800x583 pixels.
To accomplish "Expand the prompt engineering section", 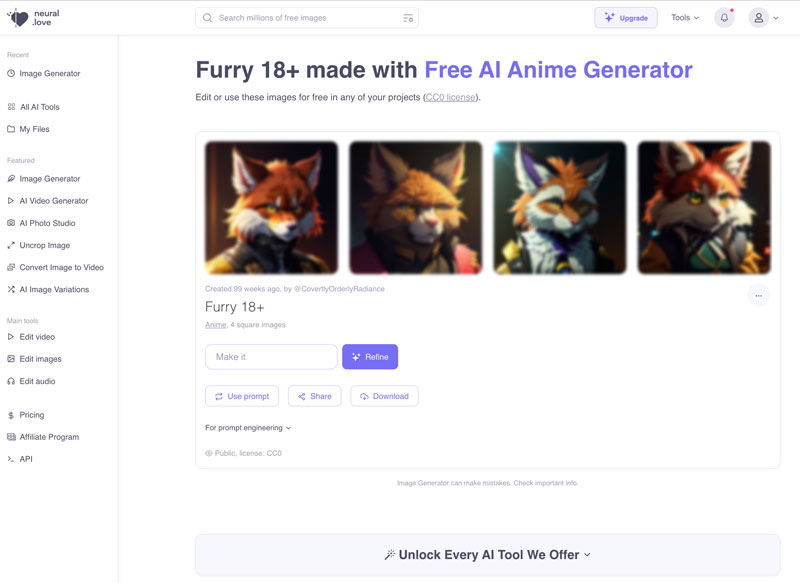I will (244, 427).
